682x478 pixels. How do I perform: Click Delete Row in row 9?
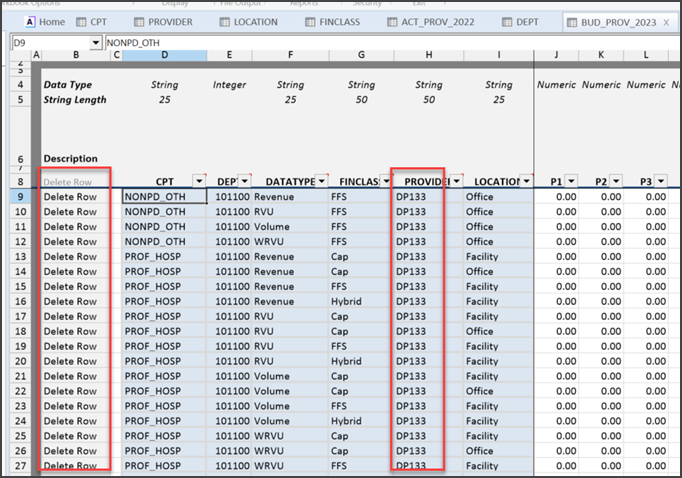pyautogui.click(x=70, y=198)
